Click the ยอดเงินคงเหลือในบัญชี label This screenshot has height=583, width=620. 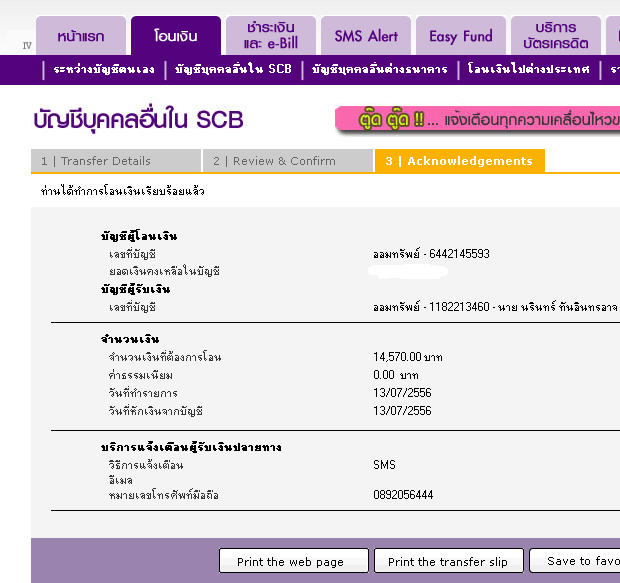(164, 272)
